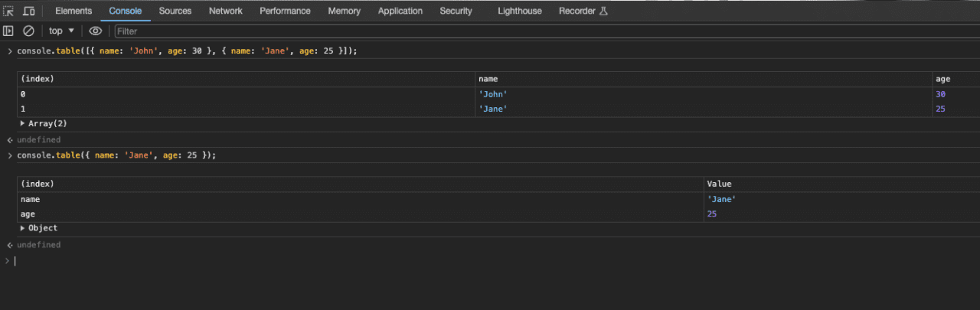The width and height of the screenshot is (980, 310).
Task: Sort first table by age header
Action: 955,79
